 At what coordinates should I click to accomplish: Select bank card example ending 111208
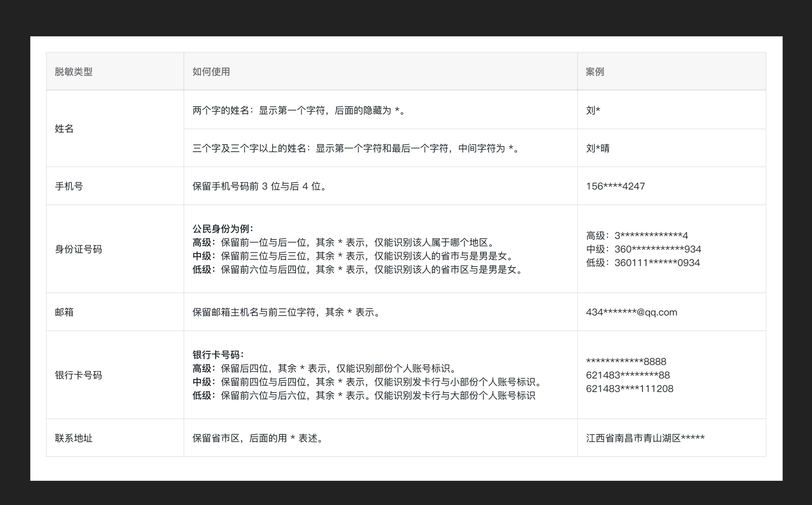point(629,389)
